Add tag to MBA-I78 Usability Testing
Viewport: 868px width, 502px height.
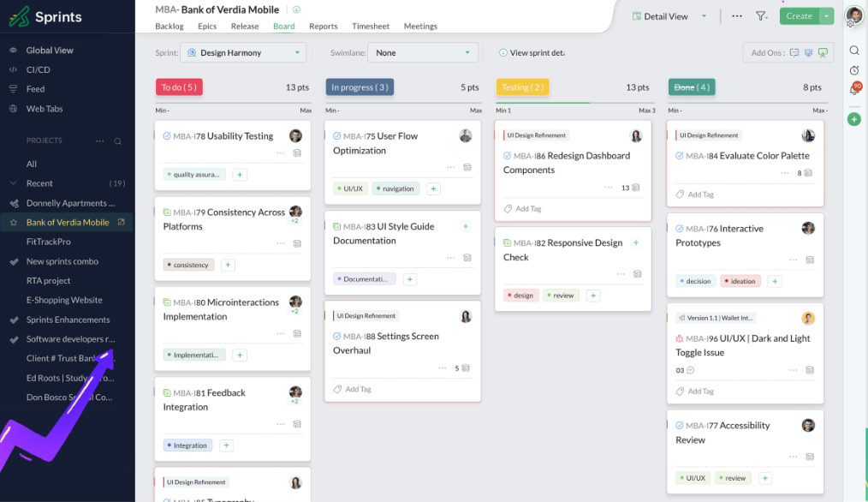pyautogui.click(x=240, y=175)
